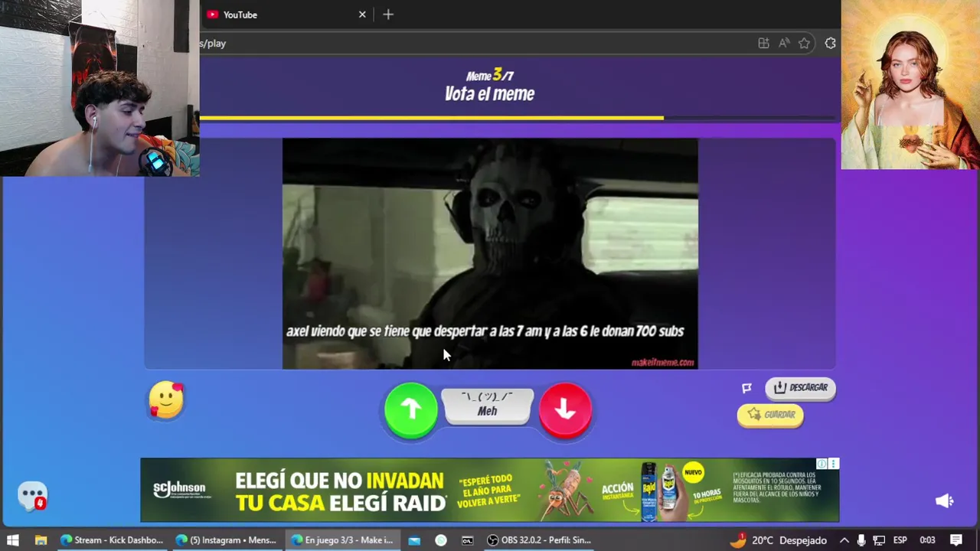
Task: Select the YouTube tab
Action: pyautogui.click(x=287, y=15)
